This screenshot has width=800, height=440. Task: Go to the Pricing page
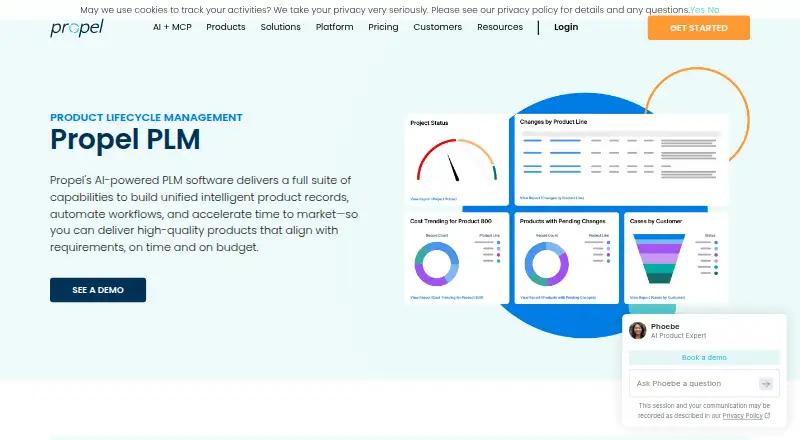click(383, 27)
